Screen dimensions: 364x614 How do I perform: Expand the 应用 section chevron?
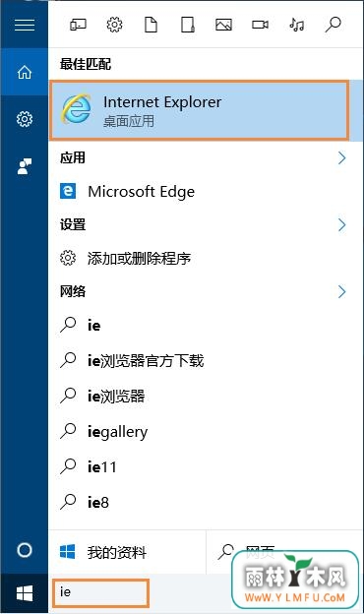point(341,158)
